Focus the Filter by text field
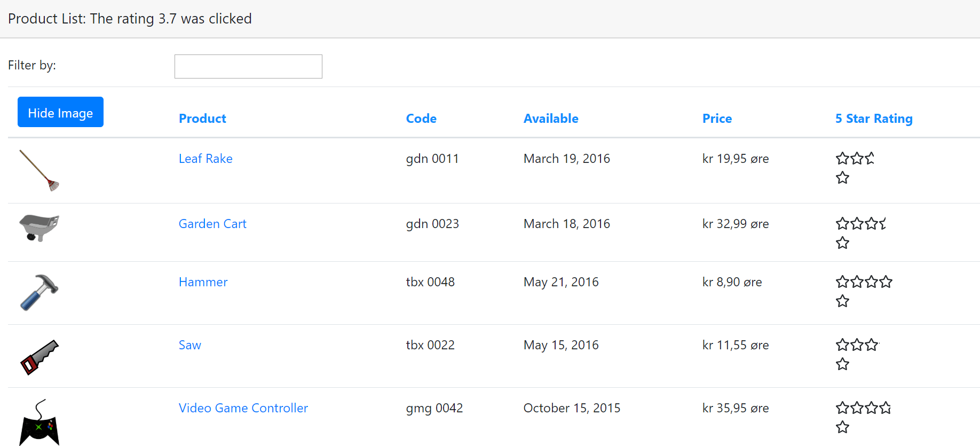Screen dimensions: 980x446 (248, 67)
